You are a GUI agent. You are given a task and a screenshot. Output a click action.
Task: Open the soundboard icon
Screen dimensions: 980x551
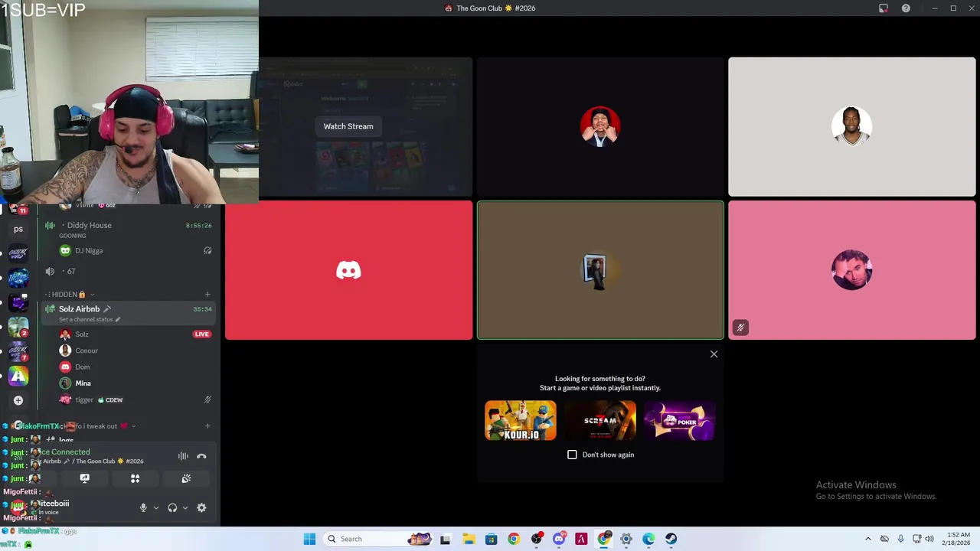186,478
